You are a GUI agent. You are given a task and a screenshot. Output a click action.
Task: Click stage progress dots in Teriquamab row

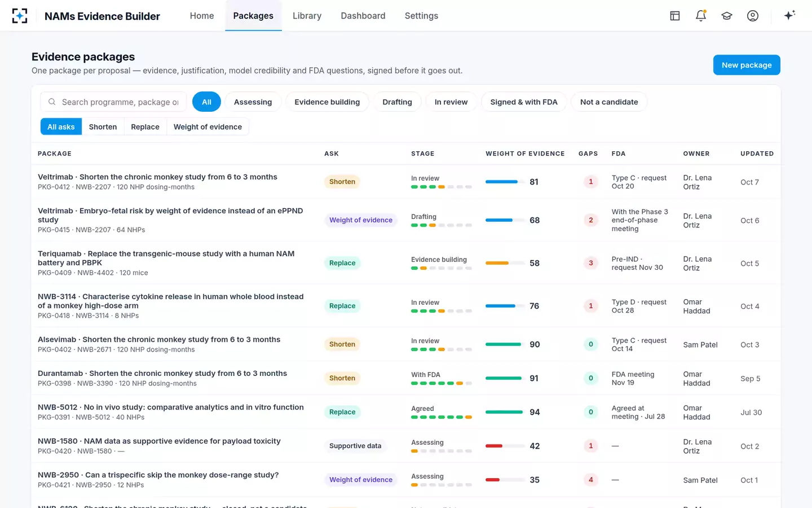(x=442, y=268)
